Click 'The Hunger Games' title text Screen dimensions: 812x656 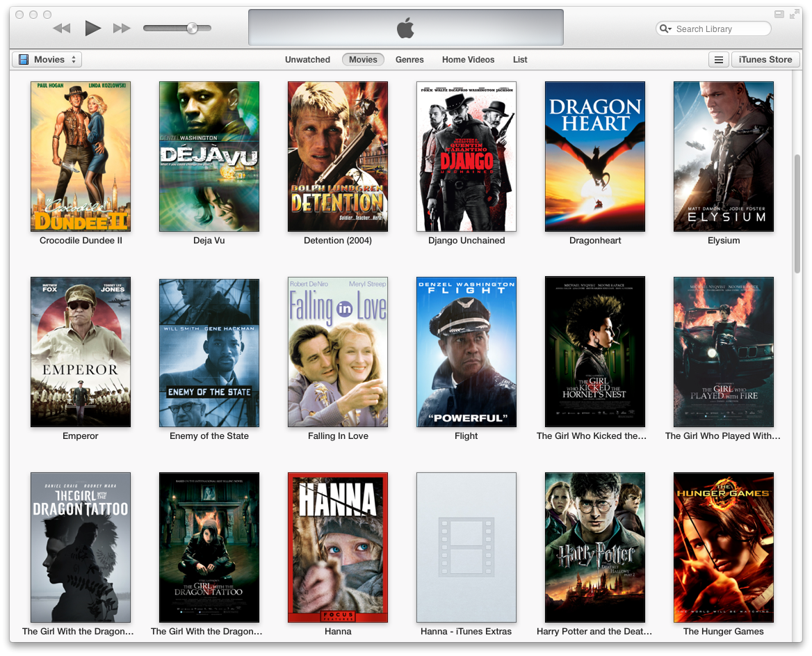(x=724, y=631)
